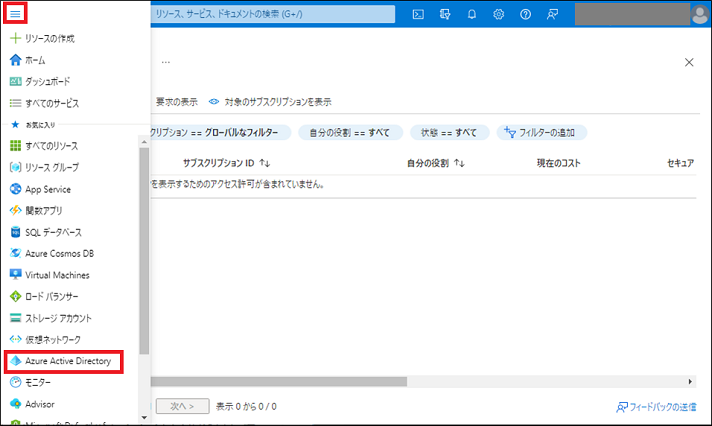Click the search box for resources
The height and width of the screenshot is (426, 712).
272,14
